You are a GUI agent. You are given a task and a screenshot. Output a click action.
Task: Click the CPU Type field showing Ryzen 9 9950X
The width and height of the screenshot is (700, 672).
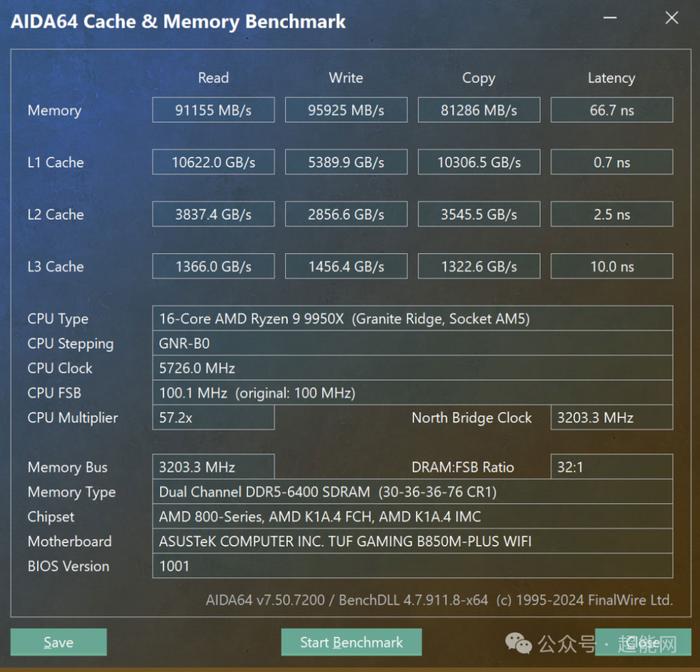pyautogui.click(x=412, y=318)
